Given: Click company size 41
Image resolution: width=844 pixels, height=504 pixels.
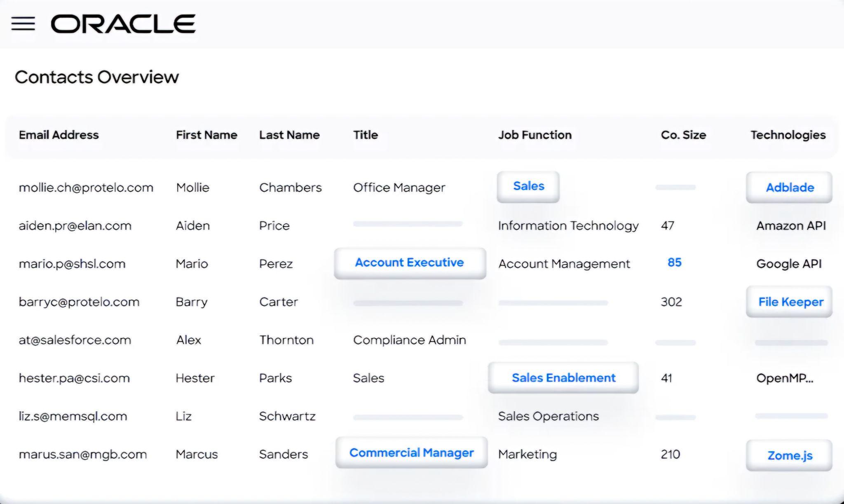Looking at the screenshot, I should tap(666, 378).
